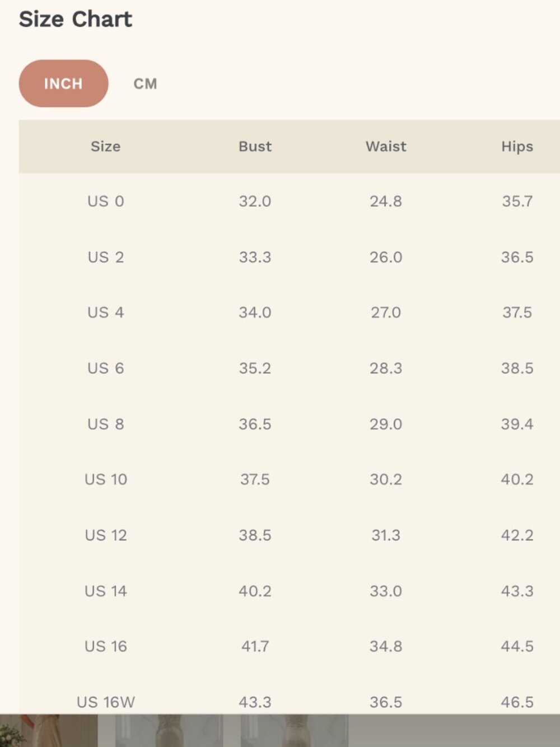Open the second dress thumbnail at bottom
The width and height of the screenshot is (560, 747).
coord(169,731)
